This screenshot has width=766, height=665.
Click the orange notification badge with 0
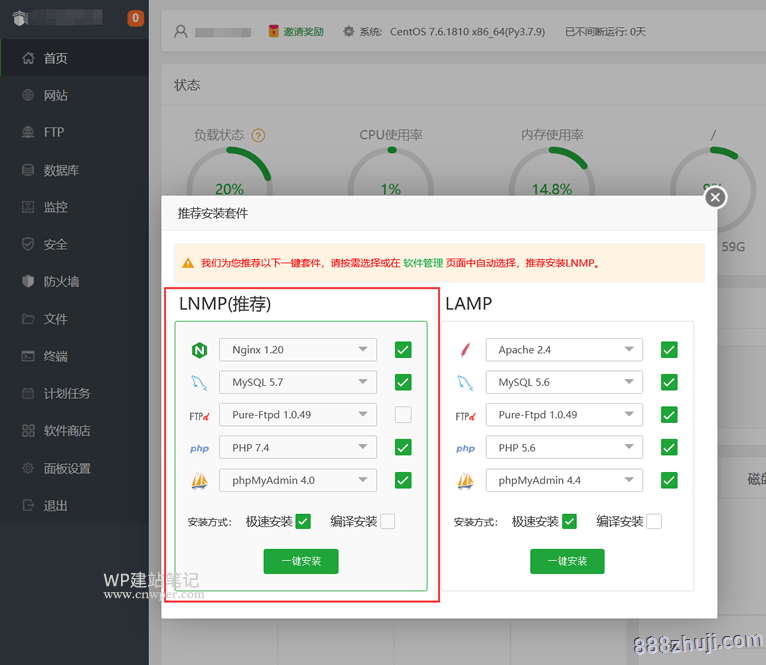(135, 18)
